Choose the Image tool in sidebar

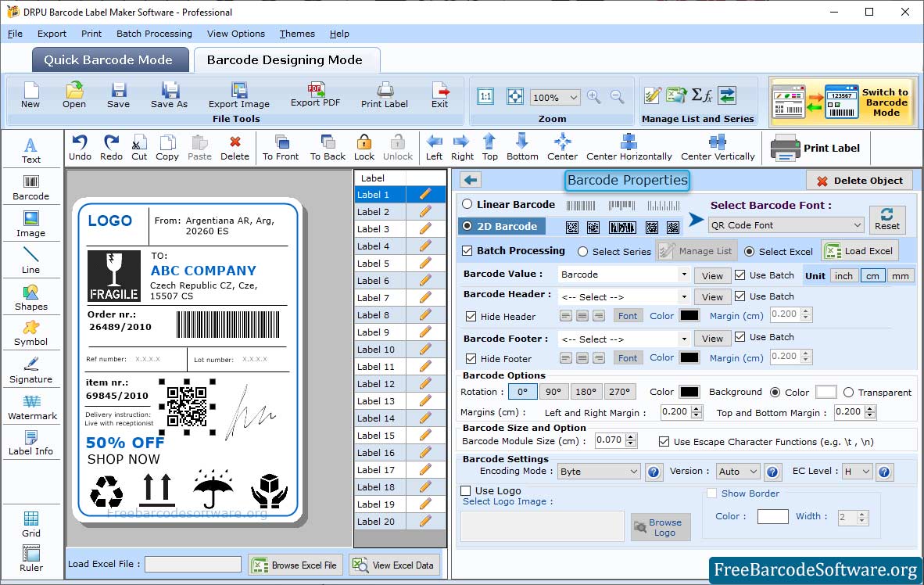(x=30, y=224)
